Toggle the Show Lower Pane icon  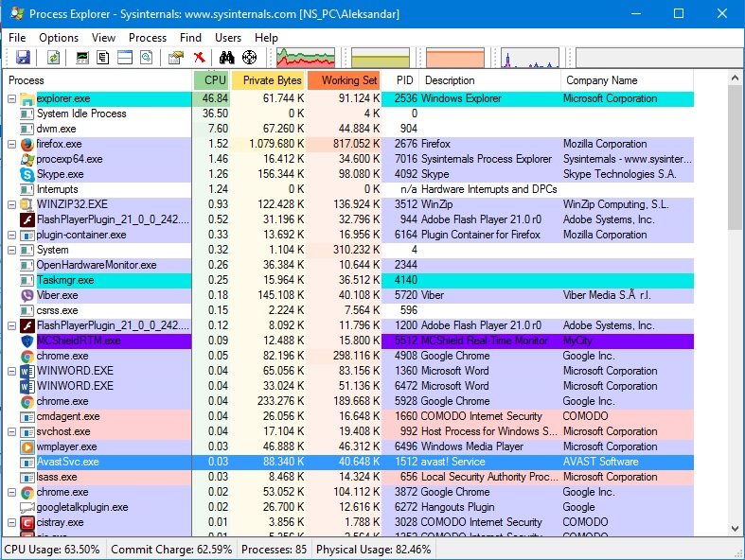coord(125,58)
